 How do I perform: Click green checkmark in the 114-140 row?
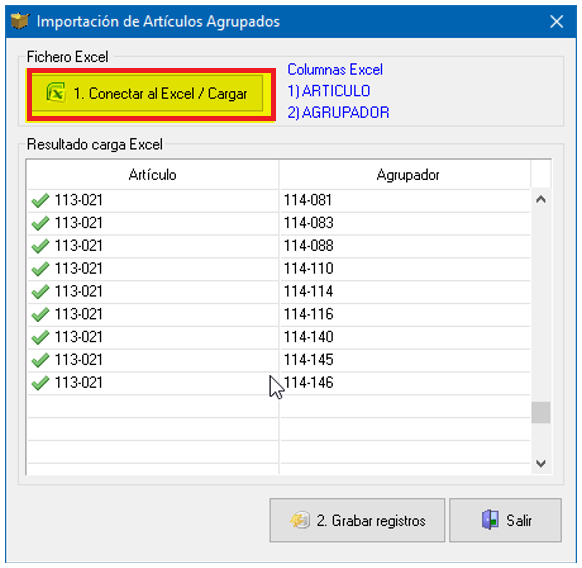[40, 337]
